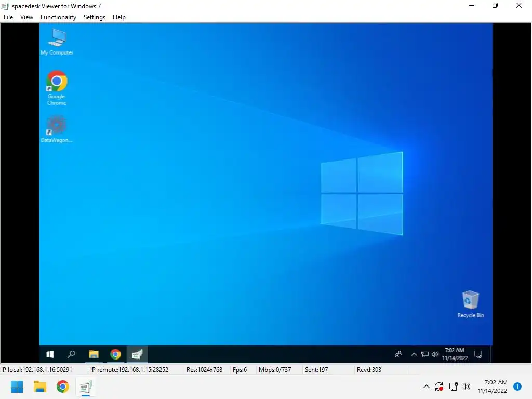
Task: Click search magnifier in remote taskbar
Action: coord(71,354)
